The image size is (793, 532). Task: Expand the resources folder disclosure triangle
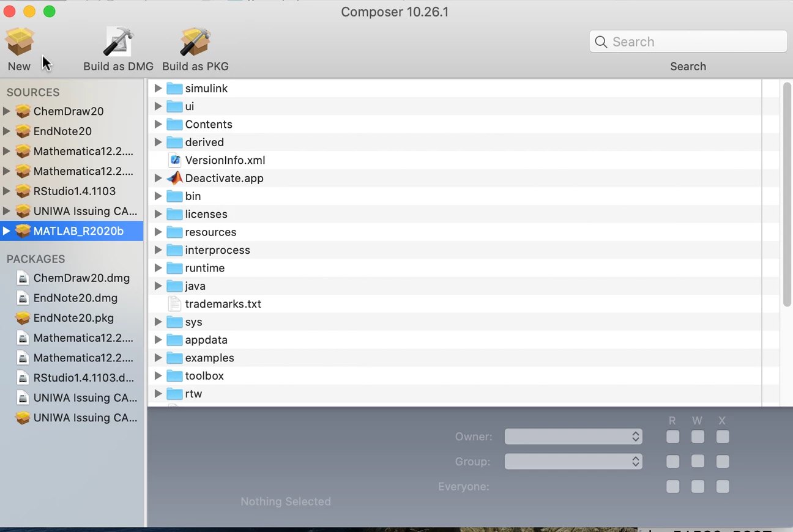coord(158,232)
